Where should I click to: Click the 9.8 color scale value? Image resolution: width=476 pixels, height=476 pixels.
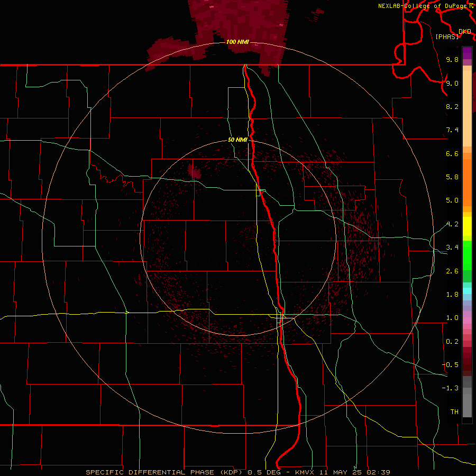pyautogui.click(x=452, y=59)
